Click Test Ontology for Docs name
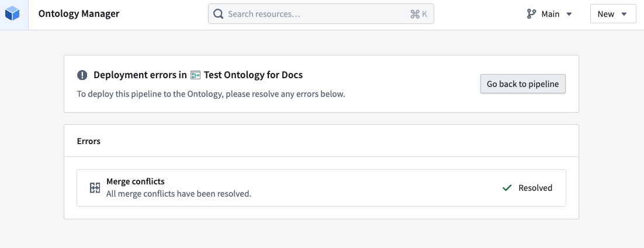 point(253,75)
